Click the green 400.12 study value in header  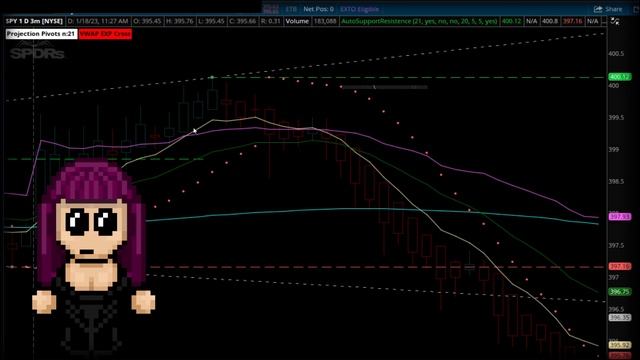click(x=511, y=21)
